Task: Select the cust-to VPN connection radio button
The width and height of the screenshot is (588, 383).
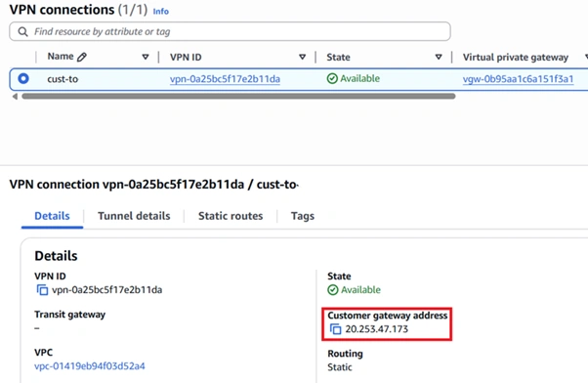Action: pyautogui.click(x=23, y=79)
